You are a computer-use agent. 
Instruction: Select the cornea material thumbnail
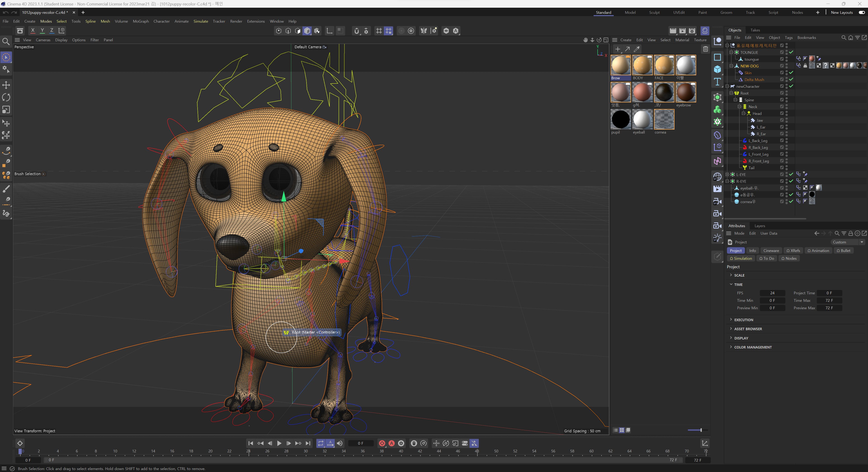[x=664, y=119]
